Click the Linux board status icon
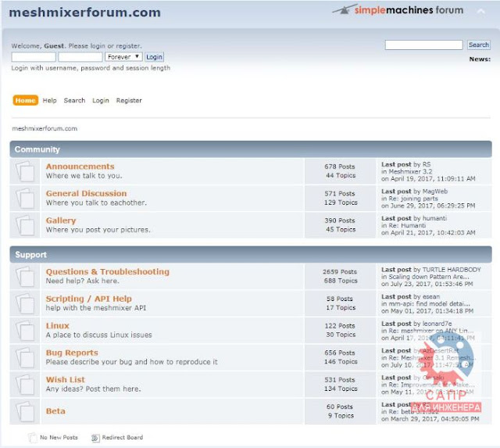500x448 pixels. [25, 330]
